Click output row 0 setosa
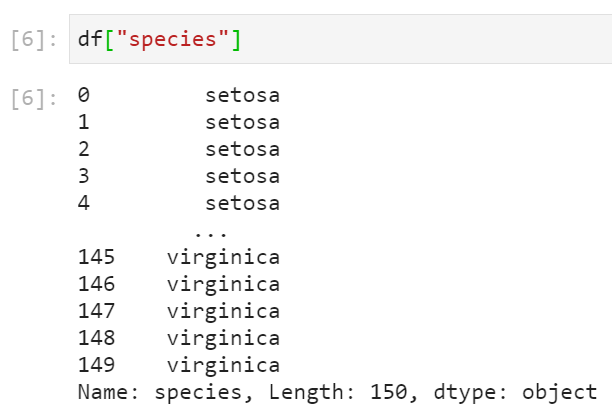Image resolution: width=612 pixels, height=410 pixels. (x=179, y=95)
